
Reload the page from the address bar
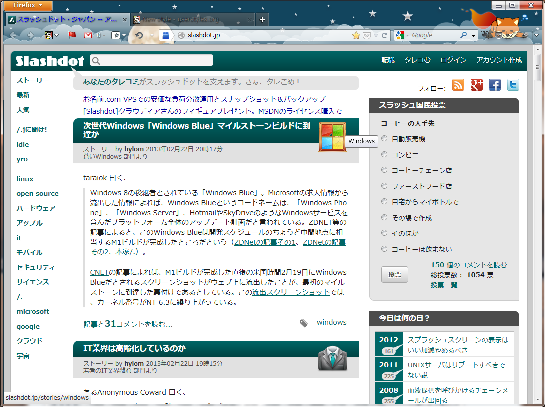pyautogui.click(x=384, y=35)
